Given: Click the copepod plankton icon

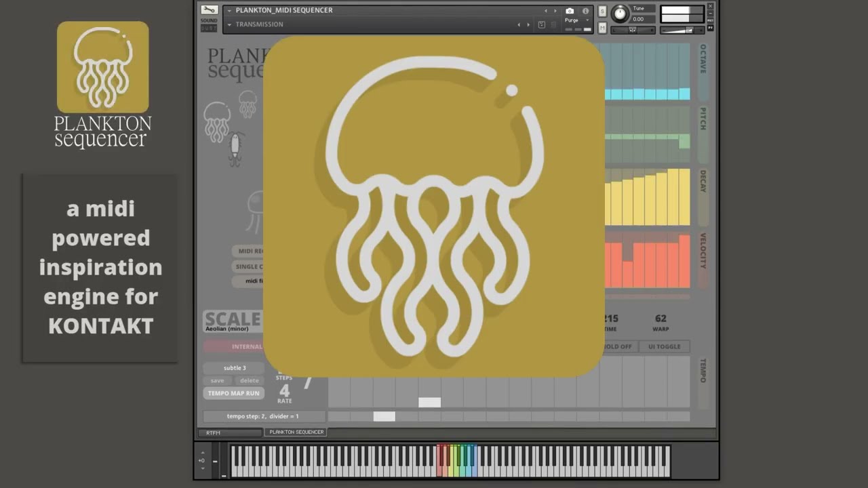Looking at the screenshot, I should click(235, 149).
